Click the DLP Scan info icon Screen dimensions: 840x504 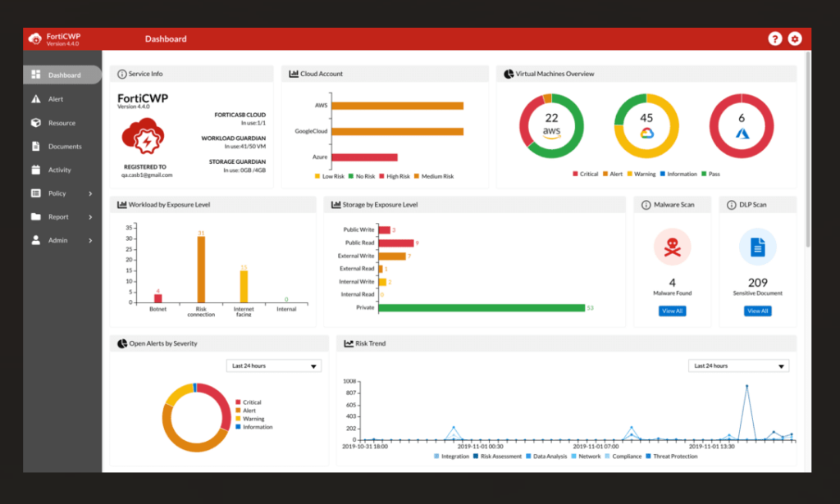point(731,205)
